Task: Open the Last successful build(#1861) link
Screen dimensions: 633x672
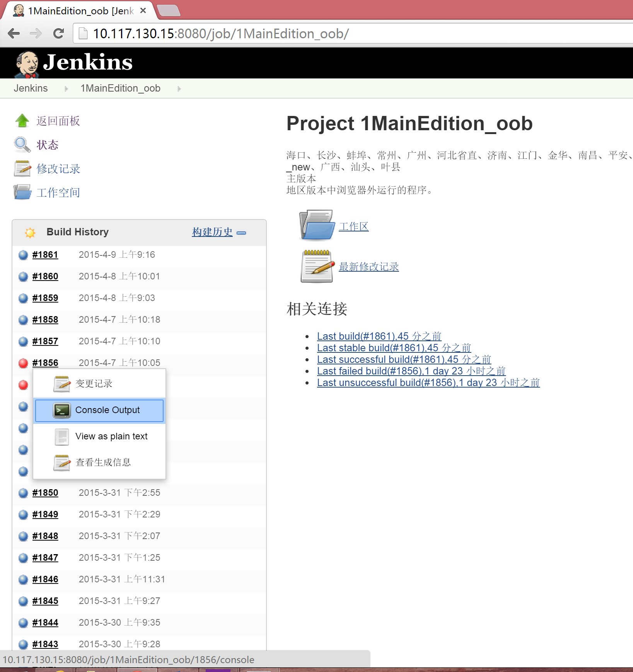Action: click(x=404, y=359)
